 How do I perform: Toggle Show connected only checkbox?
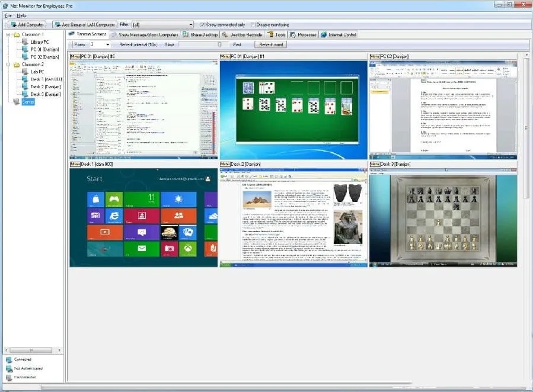(202, 25)
